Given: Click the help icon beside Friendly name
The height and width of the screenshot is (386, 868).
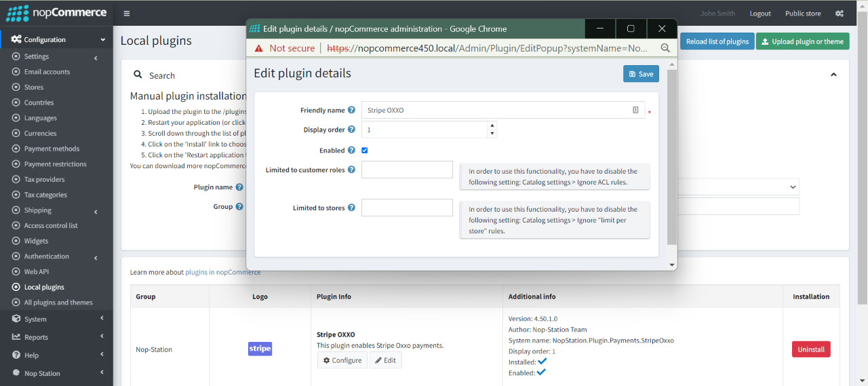Looking at the screenshot, I should [x=351, y=110].
